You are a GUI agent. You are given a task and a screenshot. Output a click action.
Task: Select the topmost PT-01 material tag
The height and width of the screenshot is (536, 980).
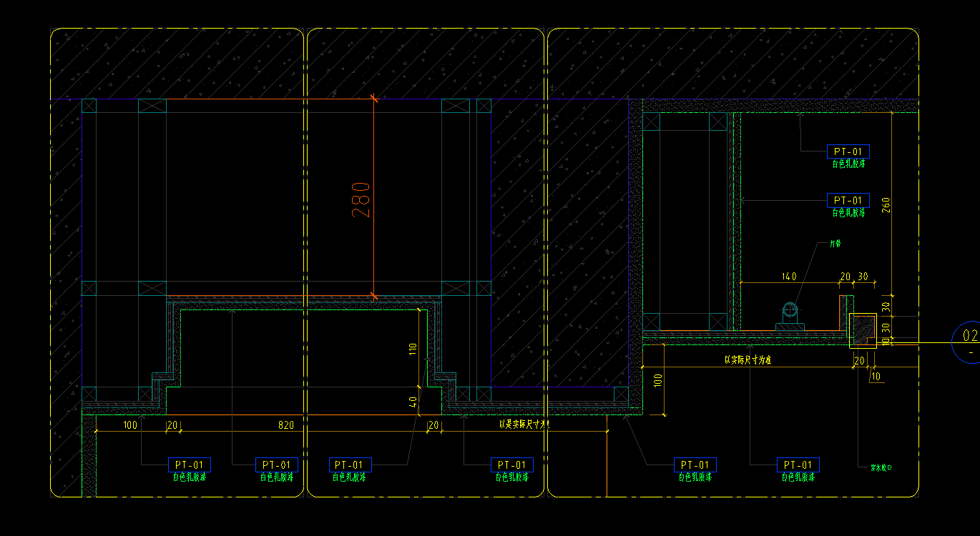point(848,152)
